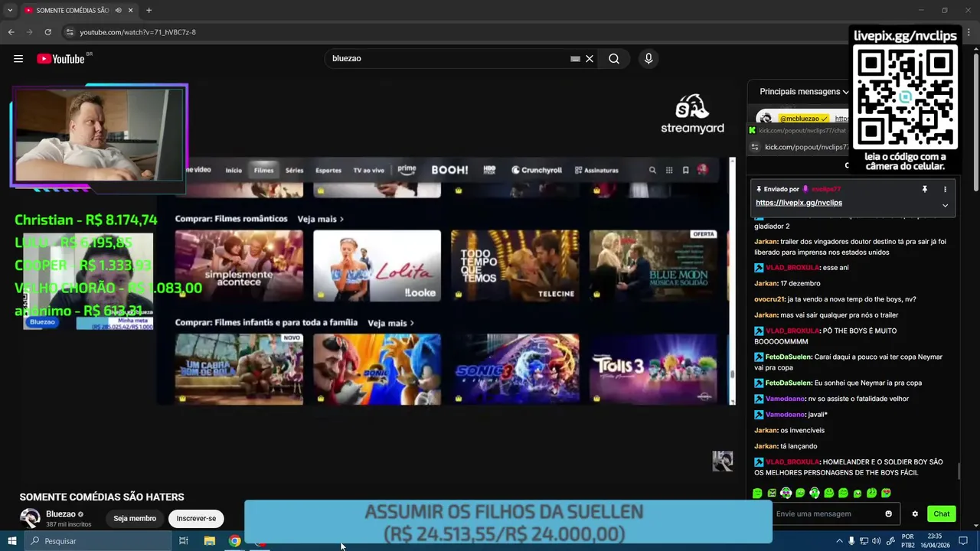
Task: Expand the pinned message chevron
Action: 945,205
